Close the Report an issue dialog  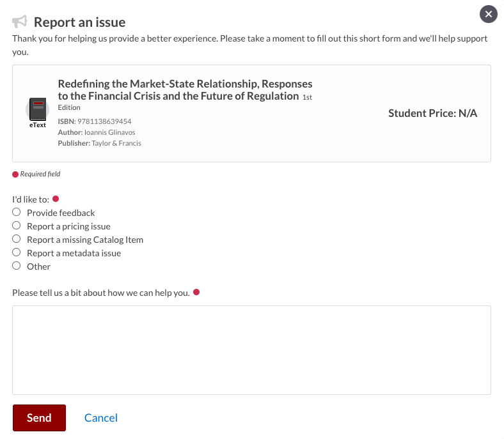click(x=488, y=14)
